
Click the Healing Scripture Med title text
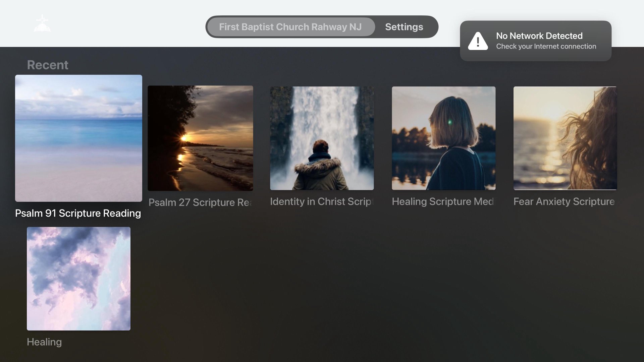click(443, 201)
